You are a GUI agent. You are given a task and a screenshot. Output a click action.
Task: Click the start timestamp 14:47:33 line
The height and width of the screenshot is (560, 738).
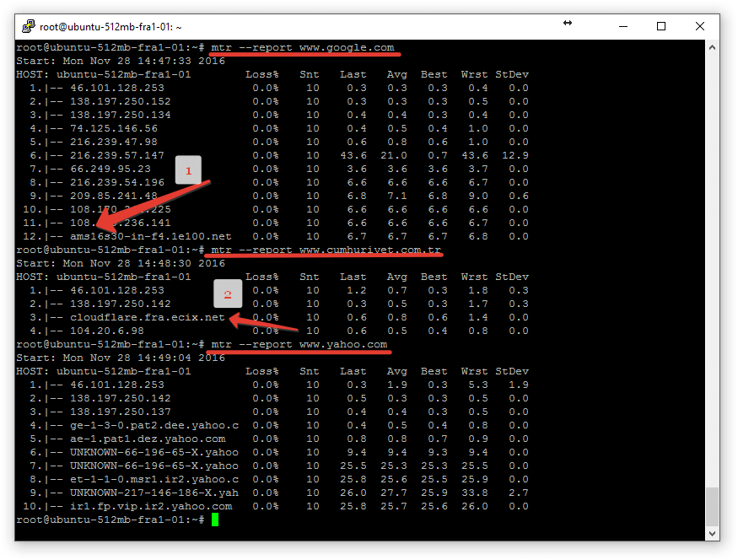(121, 61)
